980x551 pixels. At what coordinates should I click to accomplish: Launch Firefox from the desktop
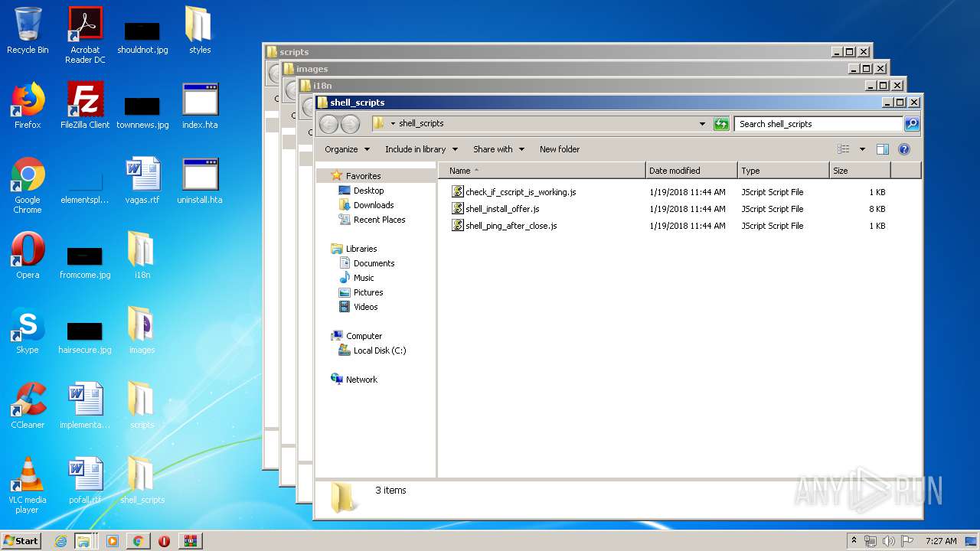pyautogui.click(x=28, y=106)
